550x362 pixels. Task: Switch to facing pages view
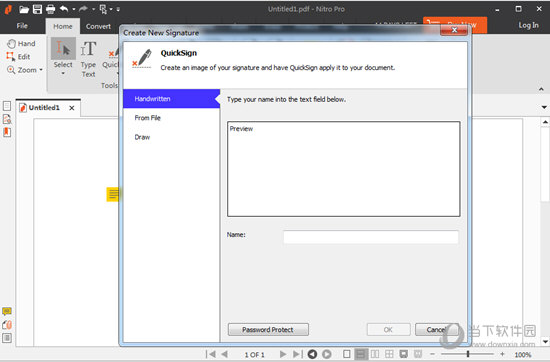(x=375, y=354)
